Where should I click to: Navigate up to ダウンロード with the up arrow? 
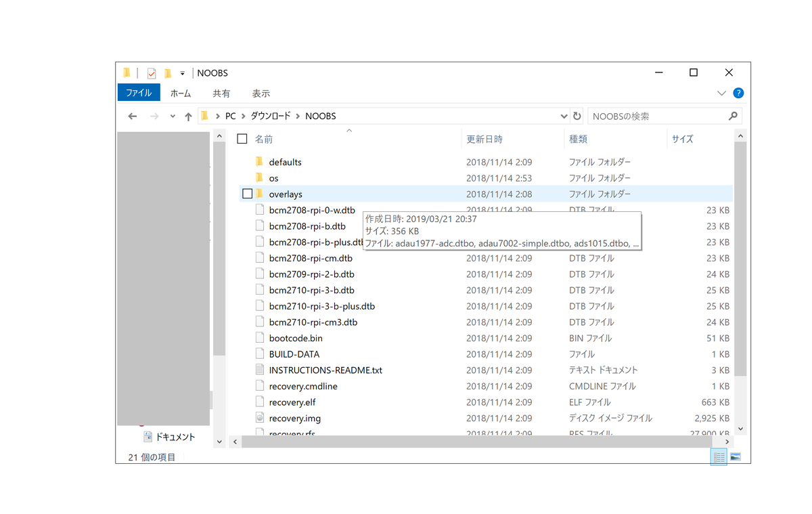188,116
